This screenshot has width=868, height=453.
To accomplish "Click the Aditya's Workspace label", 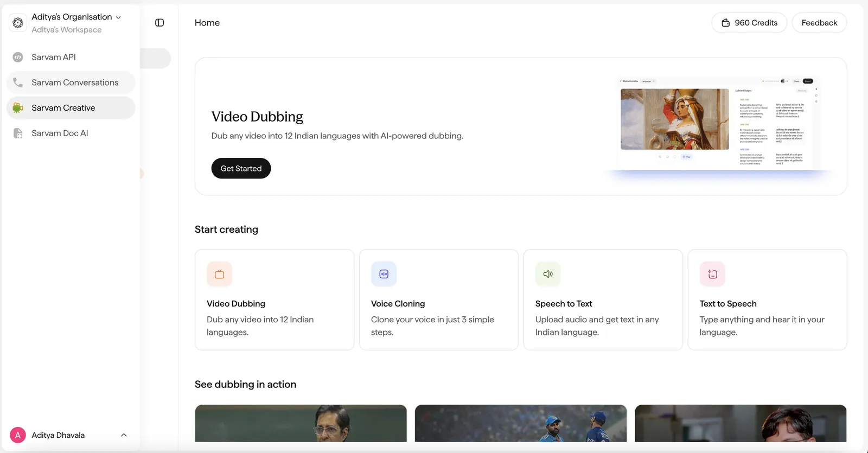I will click(x=66, y=30).
